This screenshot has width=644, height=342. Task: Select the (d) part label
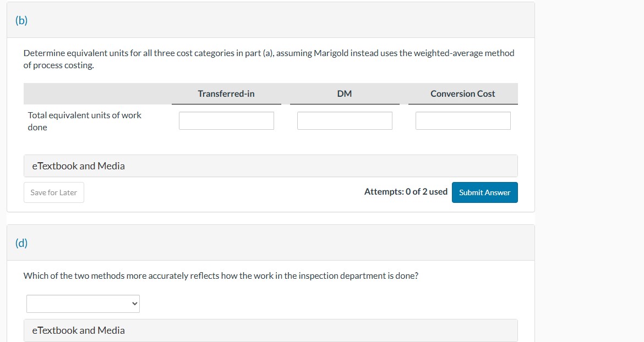click(x=21, y=243)
